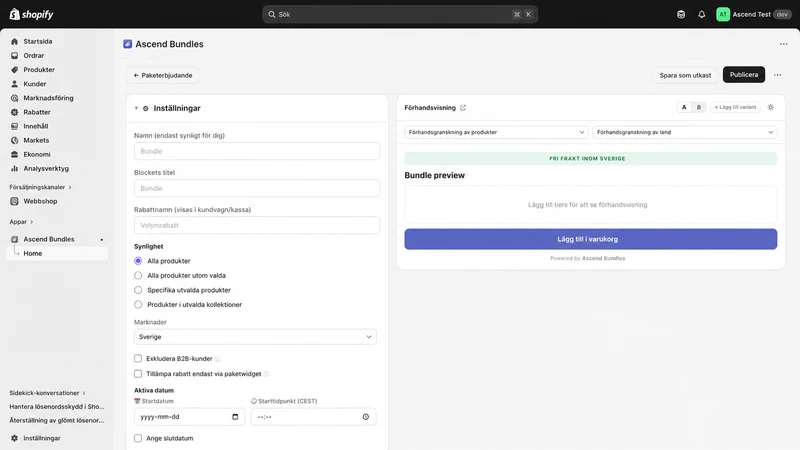The height and width of the screenshot is (450, 800).
Task: Open Förhandsgranskning av land dropdown
Action: pyautogui.click(x=685, y=132)
